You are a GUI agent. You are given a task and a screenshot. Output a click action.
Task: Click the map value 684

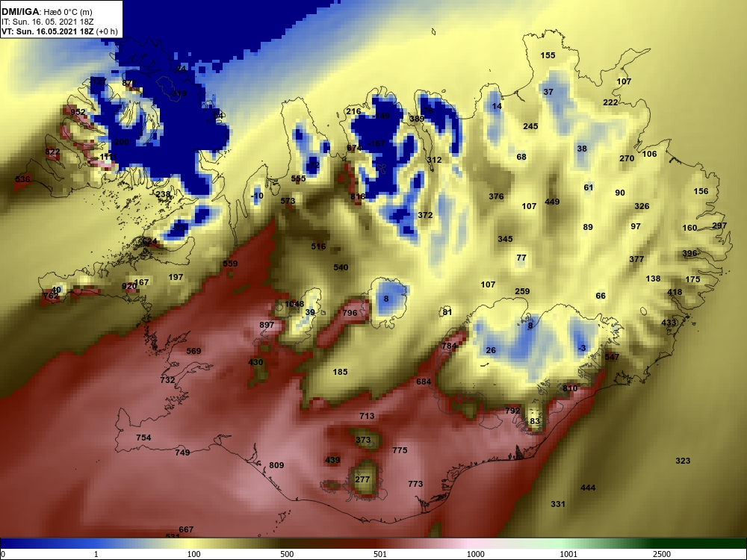coord(424,382)
